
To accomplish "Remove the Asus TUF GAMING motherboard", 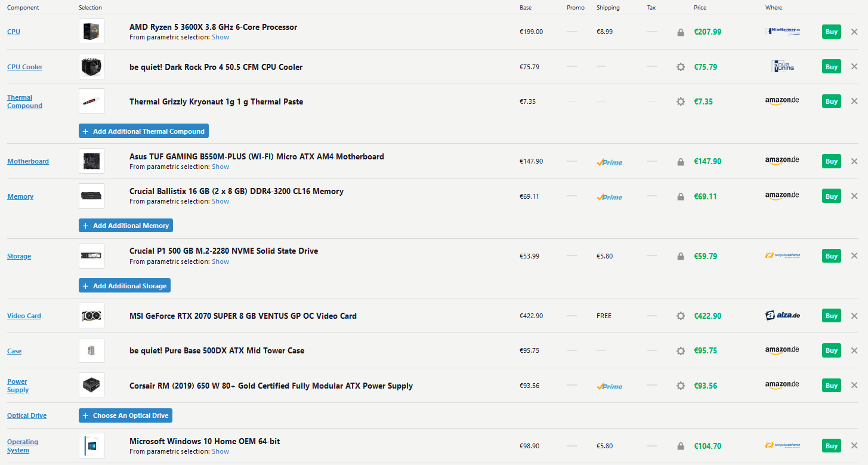I will 854,161.
